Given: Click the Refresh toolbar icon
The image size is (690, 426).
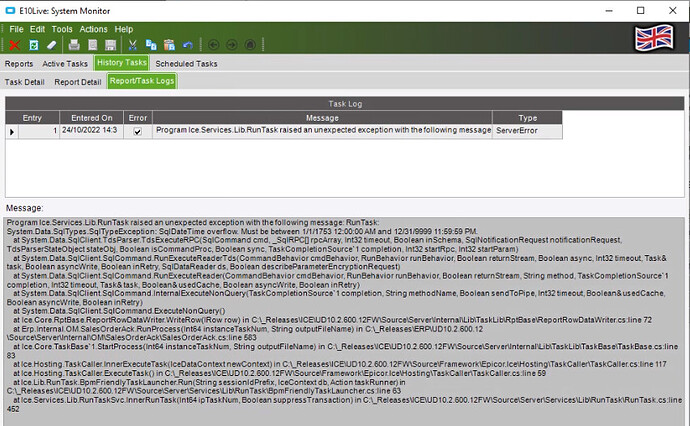Looking at the screenshot, I should (33, 45).
